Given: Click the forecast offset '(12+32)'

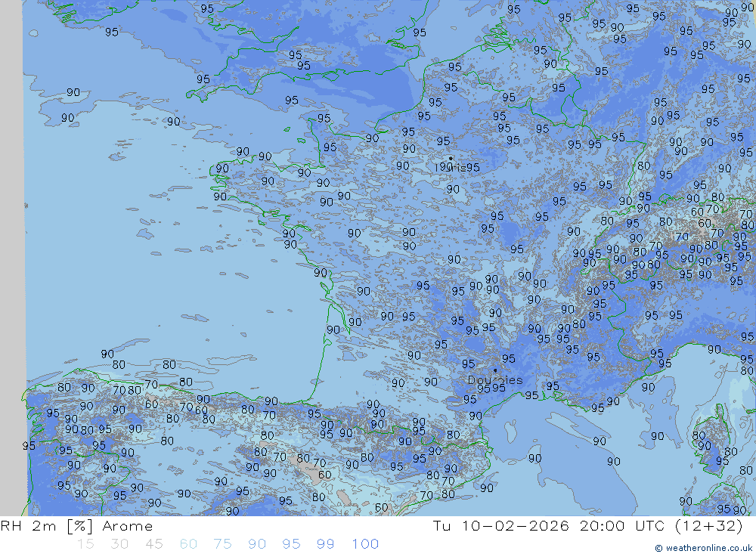Looking at the screenshot, I should (x=709, y=525).
